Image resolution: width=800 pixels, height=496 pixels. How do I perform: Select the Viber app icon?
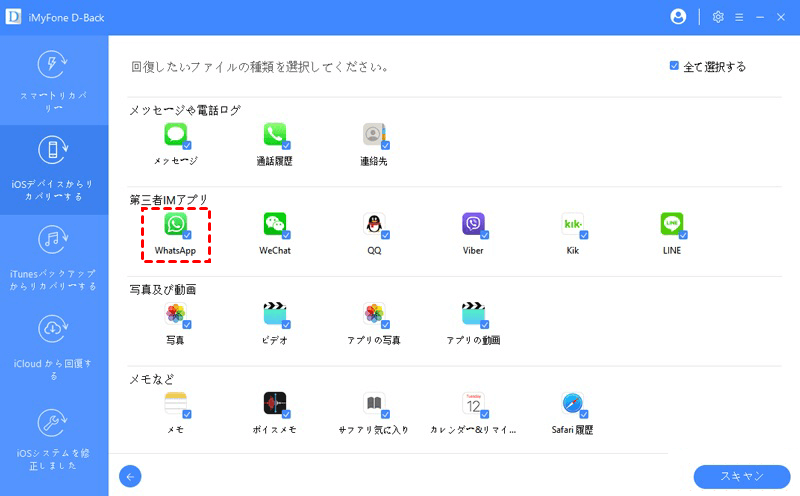pos(473,223)
